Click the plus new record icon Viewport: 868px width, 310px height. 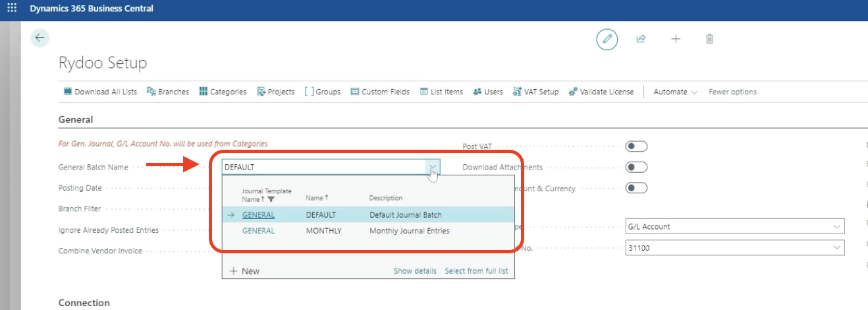point(676,39)
